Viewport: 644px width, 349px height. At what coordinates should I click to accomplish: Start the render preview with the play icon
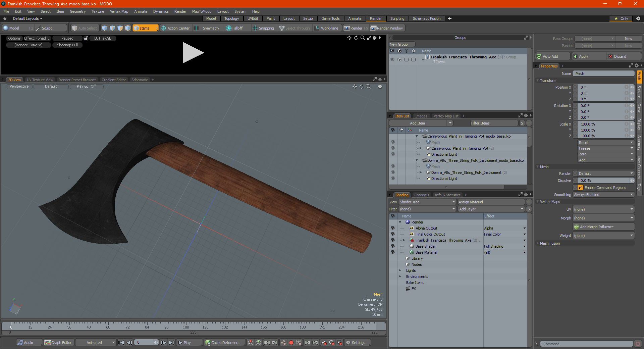[193, 53]
